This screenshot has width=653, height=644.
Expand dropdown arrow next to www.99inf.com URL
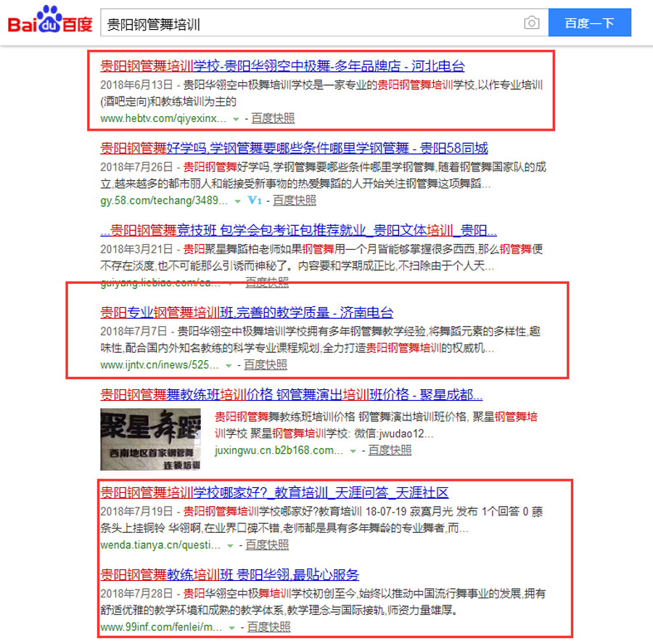[x=231, y=628]
